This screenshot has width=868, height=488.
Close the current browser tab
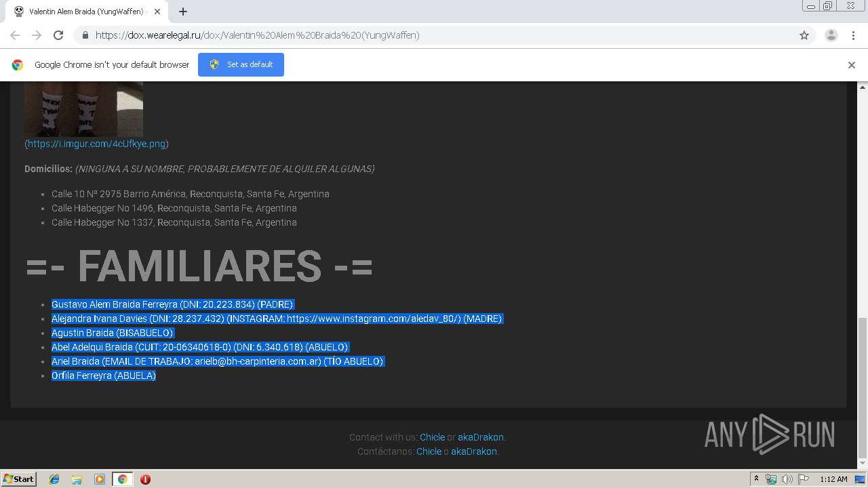pyautogui.click(x=157, y=12)
